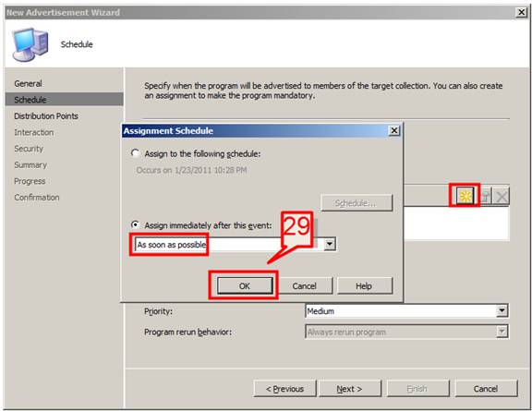The image size is (532, 411).
Task: Click the Previous button in the wizard
Action: 285,389
